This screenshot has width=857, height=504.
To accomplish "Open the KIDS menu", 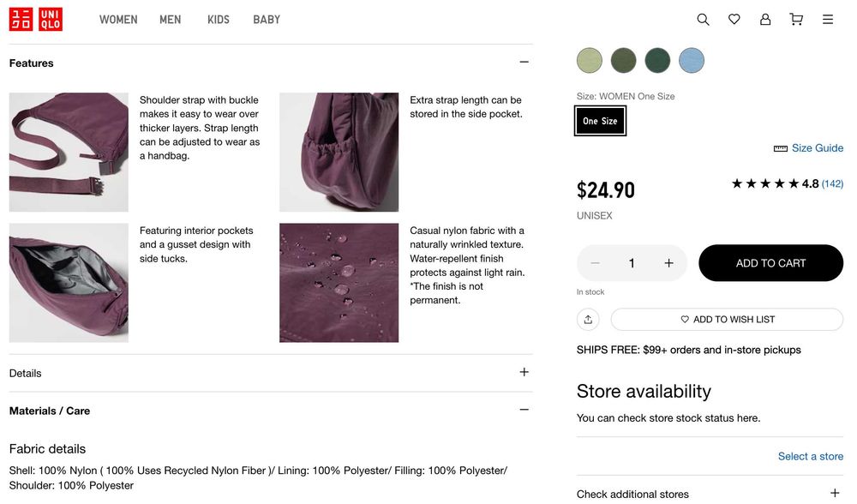I will tap(218, 20).
